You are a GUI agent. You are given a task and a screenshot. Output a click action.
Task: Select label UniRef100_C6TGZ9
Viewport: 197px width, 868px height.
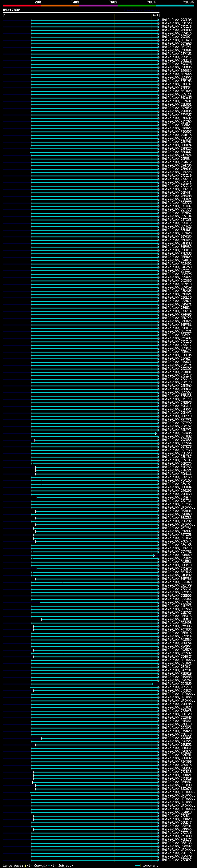click(x=176, y=40)
